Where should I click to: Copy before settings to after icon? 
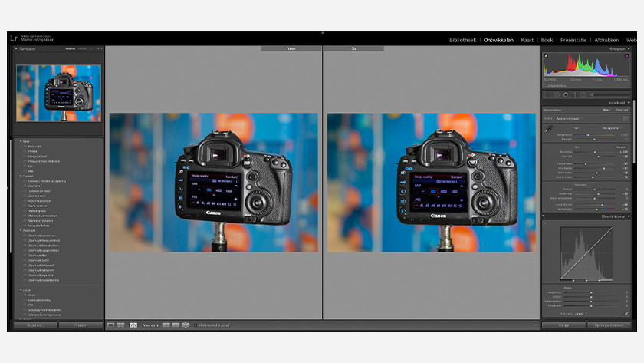tap(166, 325)
